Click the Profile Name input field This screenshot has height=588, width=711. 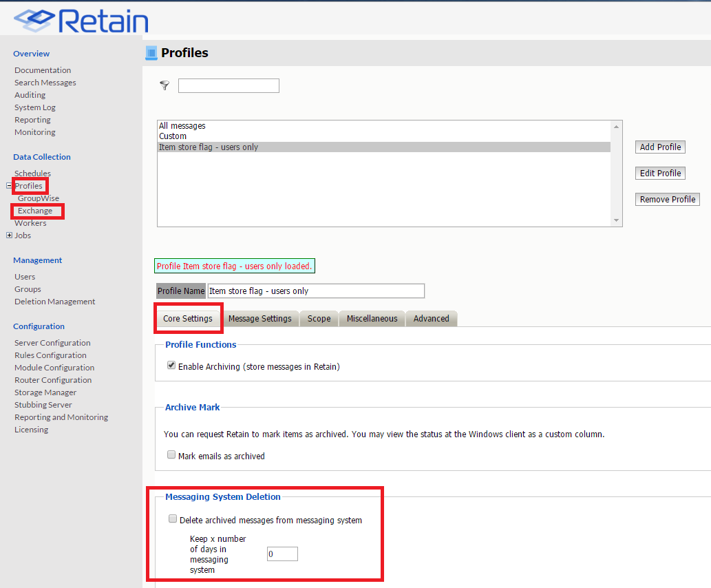pos(316,291)
